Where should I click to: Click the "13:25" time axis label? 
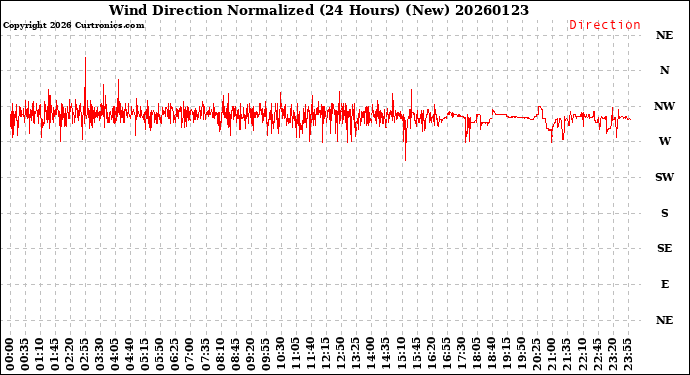[356, 355]
